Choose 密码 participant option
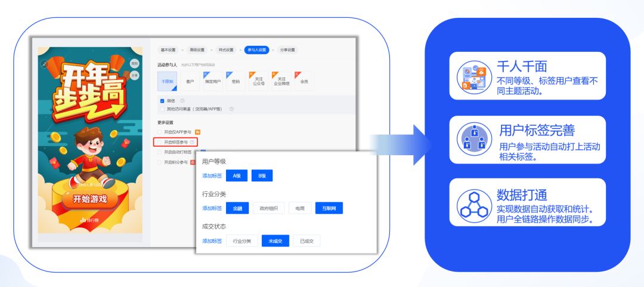The width and height of the screenshot is (644, 287). pyautogui.click(x=236, y=81)
